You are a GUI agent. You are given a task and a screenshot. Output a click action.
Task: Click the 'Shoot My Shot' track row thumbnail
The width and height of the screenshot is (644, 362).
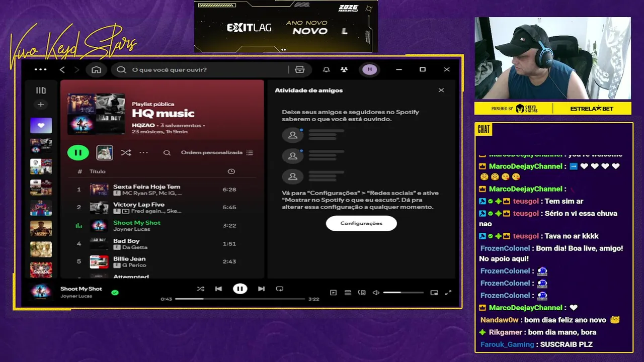pos(99,226)
